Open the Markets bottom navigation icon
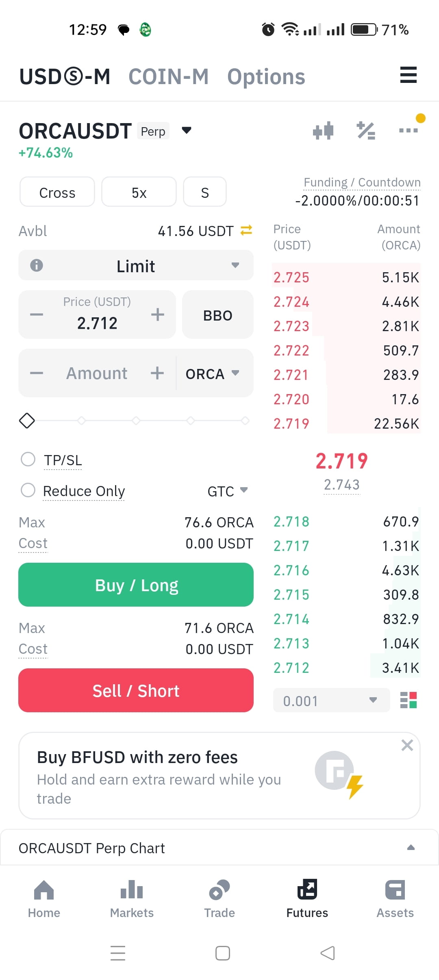 (x=132, y=889)
